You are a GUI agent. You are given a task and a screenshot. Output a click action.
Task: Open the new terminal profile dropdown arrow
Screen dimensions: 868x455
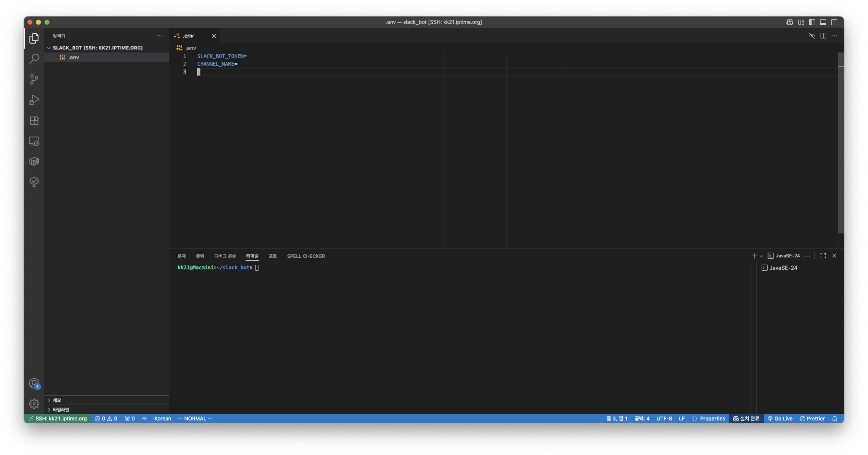pos(761,256)
